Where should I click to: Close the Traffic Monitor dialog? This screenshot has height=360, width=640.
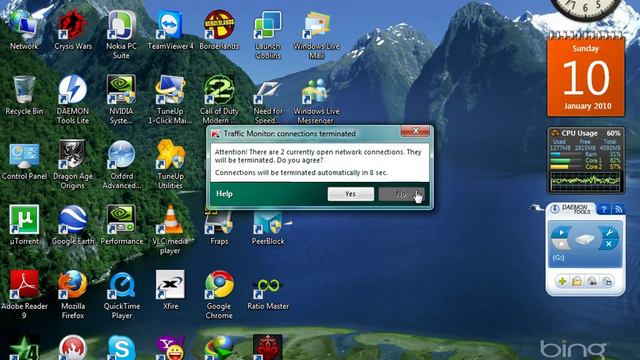click(416, 131)
